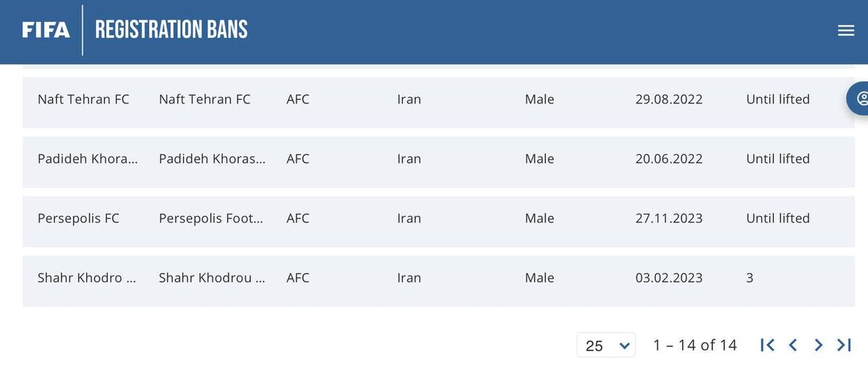Go to first page of results
Viewport: 868px width, 370px height.
767,345
